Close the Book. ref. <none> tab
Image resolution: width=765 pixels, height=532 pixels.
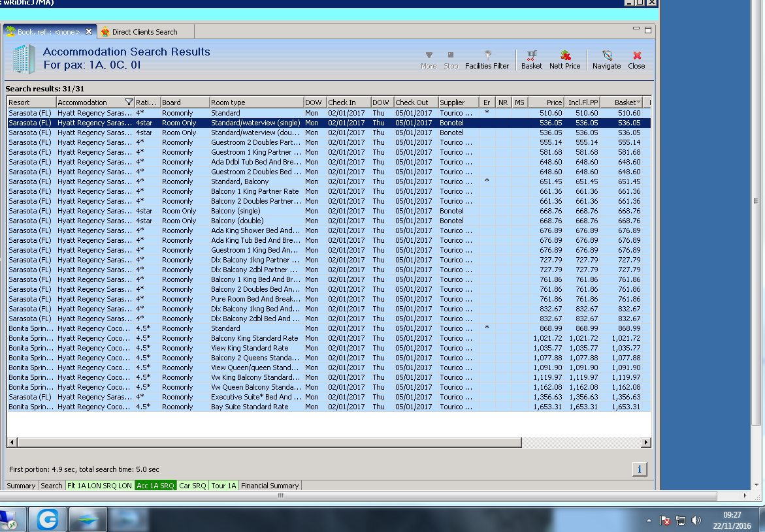(x=89, y=32)
